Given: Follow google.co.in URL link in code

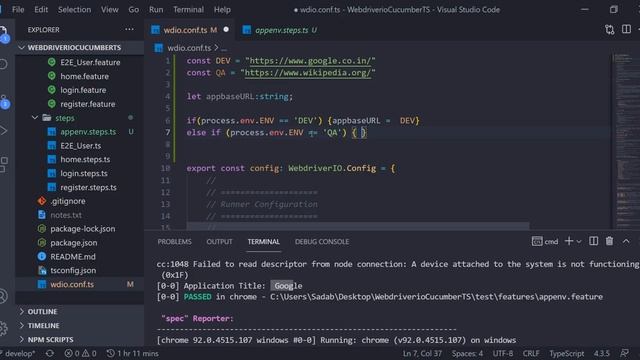Looking at the screenshot, I should tap(310, 61).
